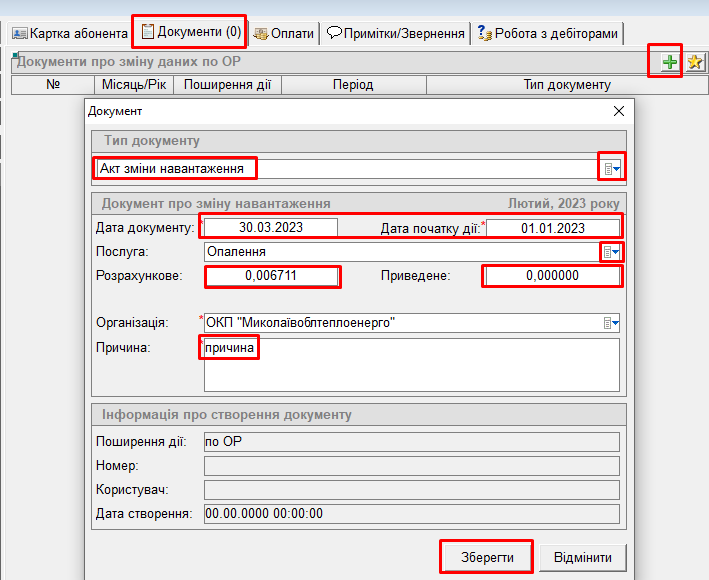The width and height of the screenshot is (709, 580).
Task: Click the Місяць/Рік column header
Action: coord(133,85)
